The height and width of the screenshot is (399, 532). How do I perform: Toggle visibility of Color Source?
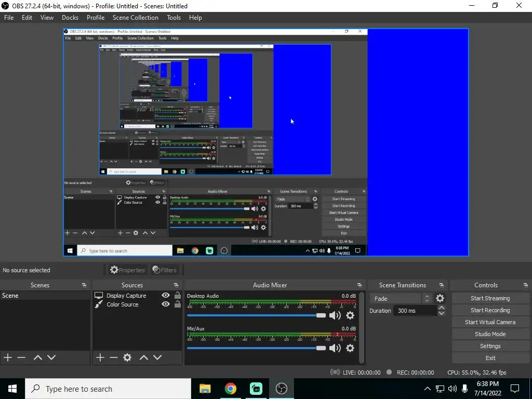(166, 304)
